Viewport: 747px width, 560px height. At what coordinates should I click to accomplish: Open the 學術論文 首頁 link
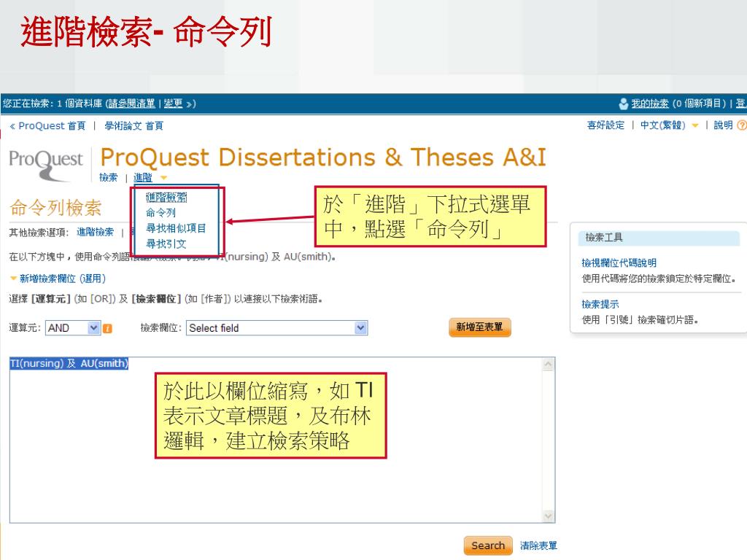coord(134,125)
